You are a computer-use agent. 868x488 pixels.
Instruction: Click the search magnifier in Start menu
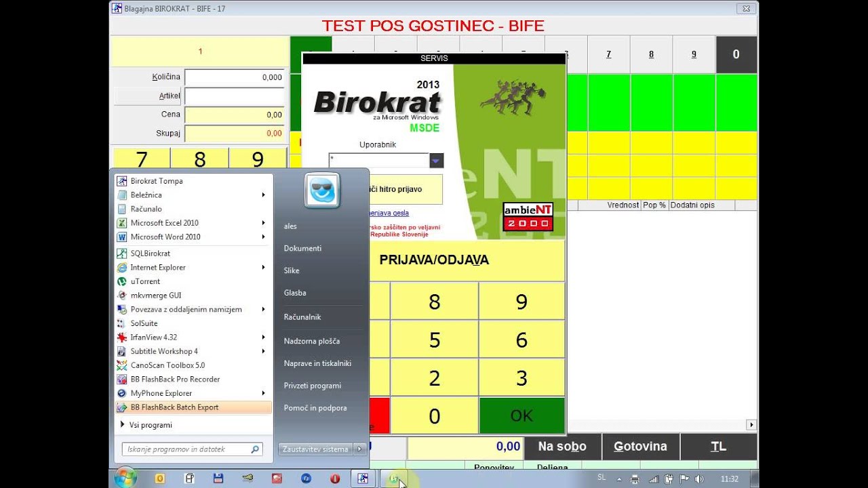click(x=255, y=449)
